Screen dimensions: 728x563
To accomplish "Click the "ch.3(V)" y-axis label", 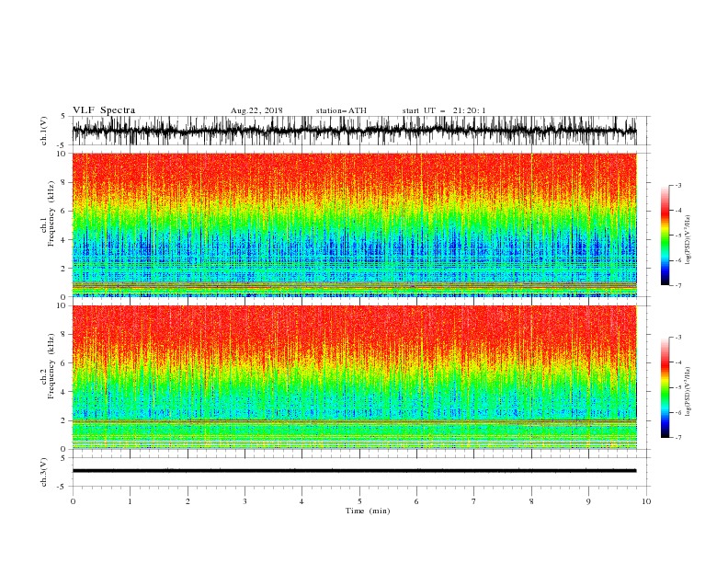I will coord(44,472).
